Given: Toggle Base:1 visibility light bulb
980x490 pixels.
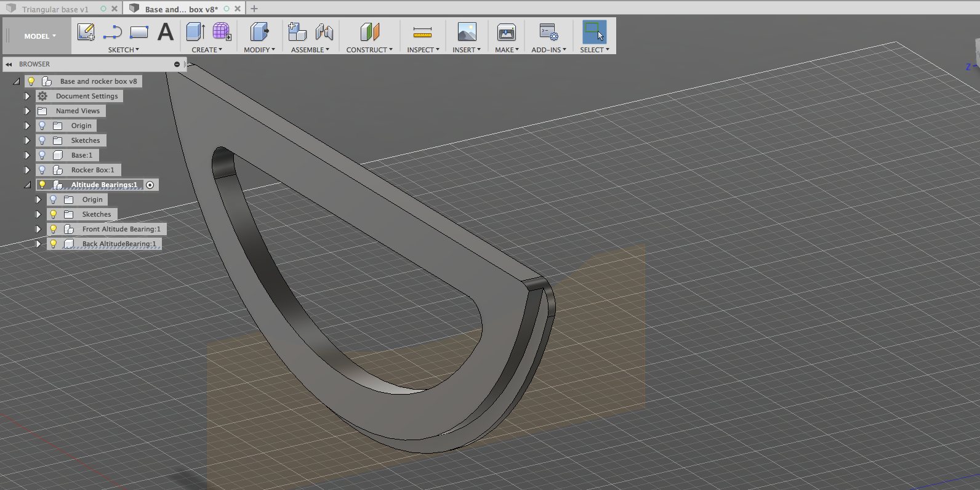Looking at the screenshot, I should (x=42, y=155).
